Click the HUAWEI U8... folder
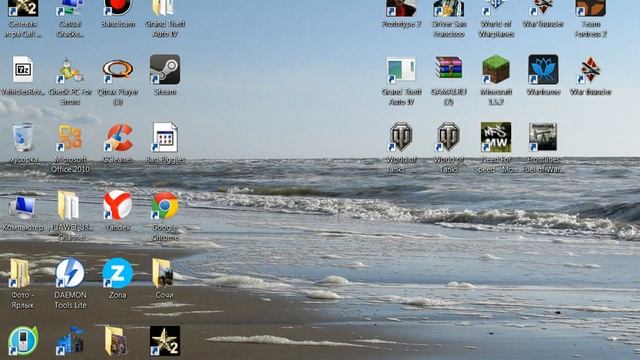The image size is (640, 360). pyautogui.click(x=69, y=205)
